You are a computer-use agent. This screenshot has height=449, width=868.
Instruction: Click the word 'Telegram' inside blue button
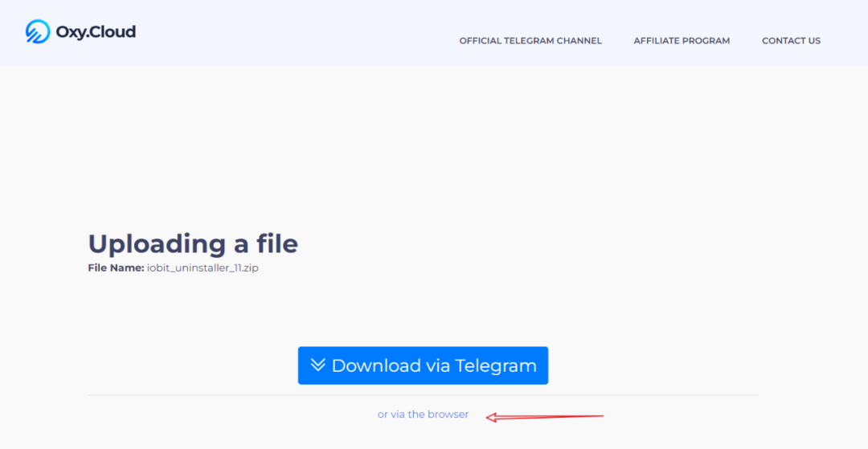[x=495, y=365]
